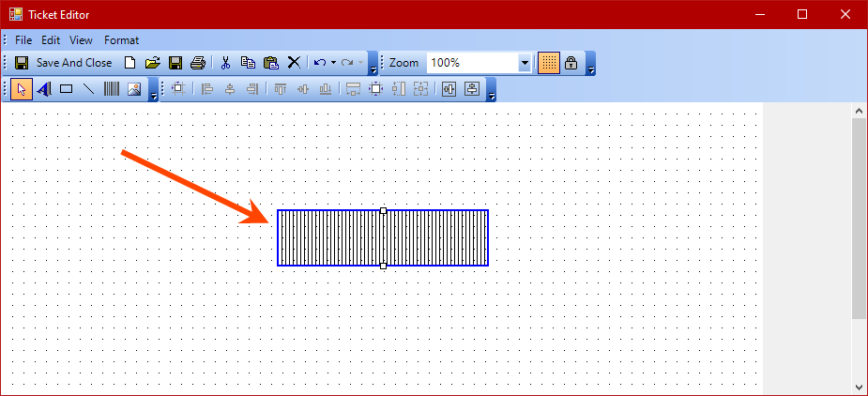Align selected objects to right edges
This screenshot has width=868, height=396.
(252, 88)
